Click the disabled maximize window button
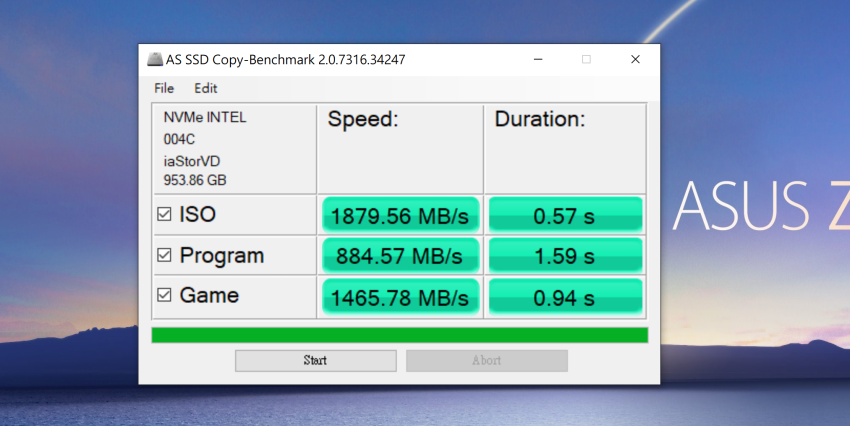Screen dimensions: 850x426 [x=586, y=59]
